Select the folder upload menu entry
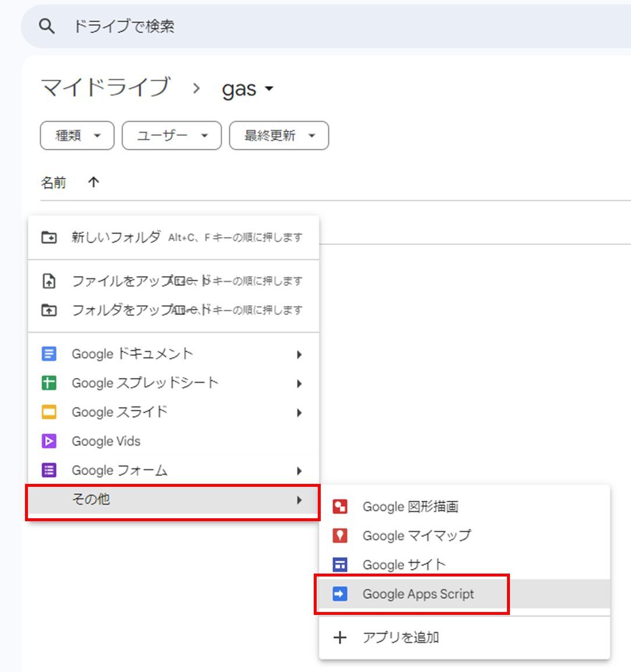Viewport: 631px width, 672px height. pos(173,310)
